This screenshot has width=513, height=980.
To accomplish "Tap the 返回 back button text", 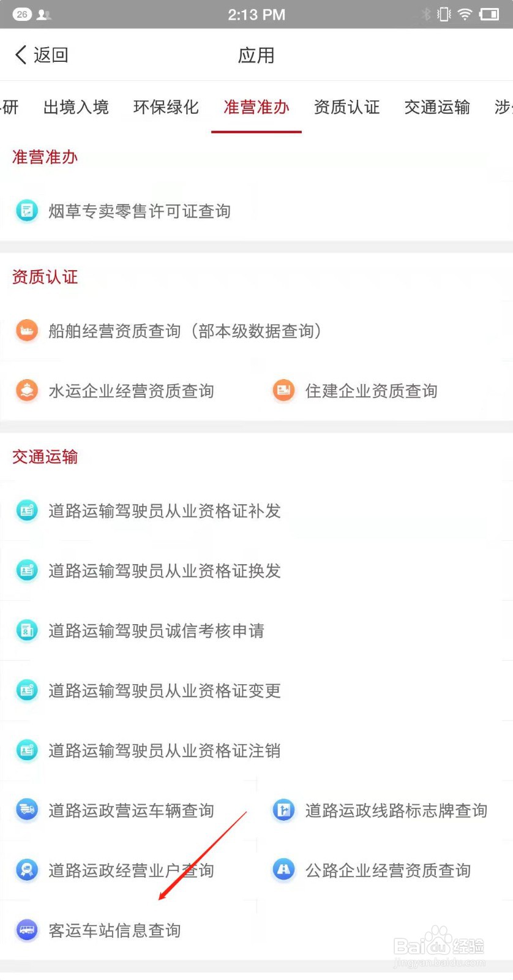I will [x=51, y=55].
